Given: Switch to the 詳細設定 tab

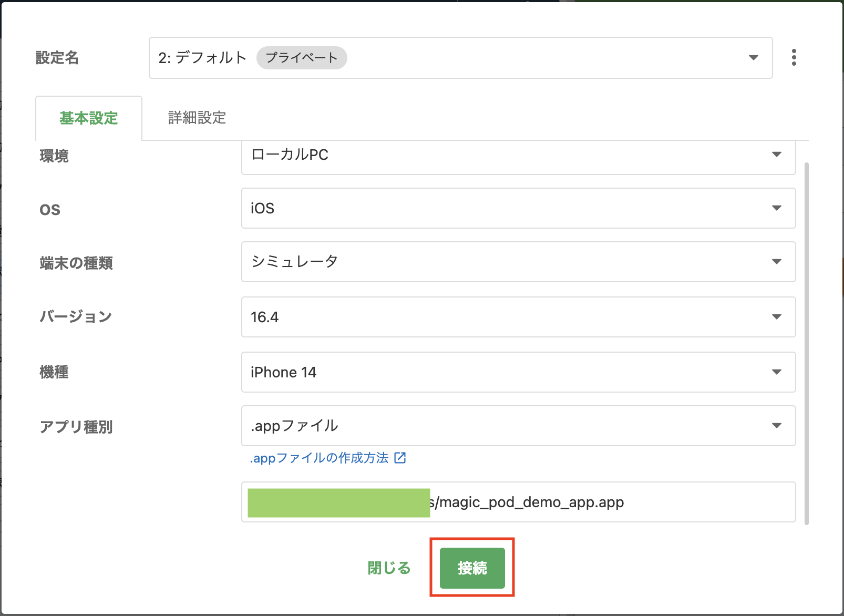Looking at the screenshot, I should pyautogui.click(x=197, y=118).
